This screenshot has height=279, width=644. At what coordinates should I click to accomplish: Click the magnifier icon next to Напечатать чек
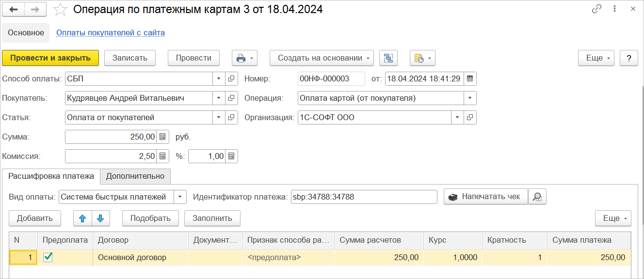point(537,197)
